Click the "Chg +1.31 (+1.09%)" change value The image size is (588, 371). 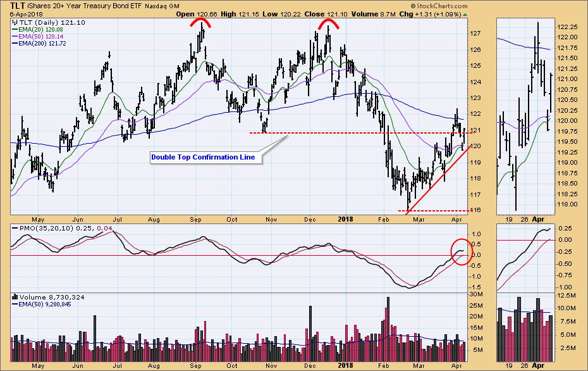(x=430, y=15)
